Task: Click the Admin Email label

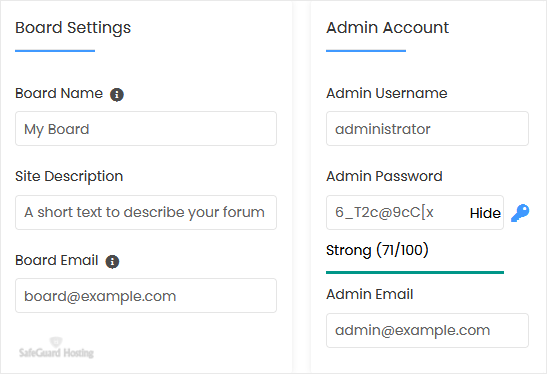Action: click(x=370, y=294)
